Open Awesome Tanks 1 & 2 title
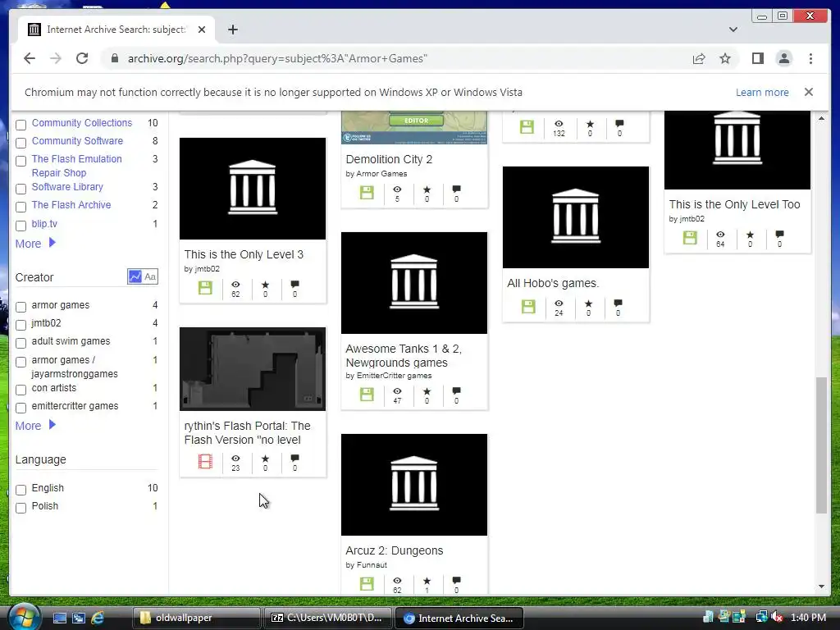This screenshot has height=630, width=840. tap(404, 356)
